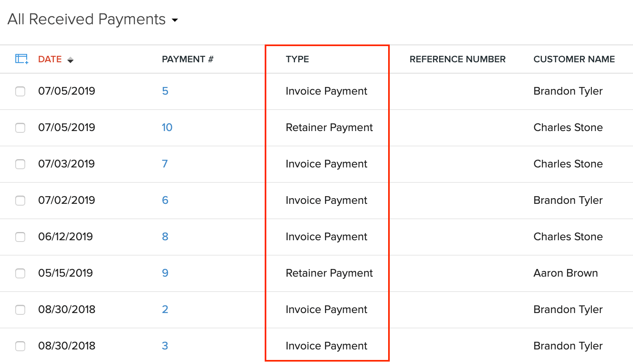Image resolution: width=633 pixels, height=364 pixels.
Task: Open payment number 10
Action: pyautogui.click(x=167, y=127)
